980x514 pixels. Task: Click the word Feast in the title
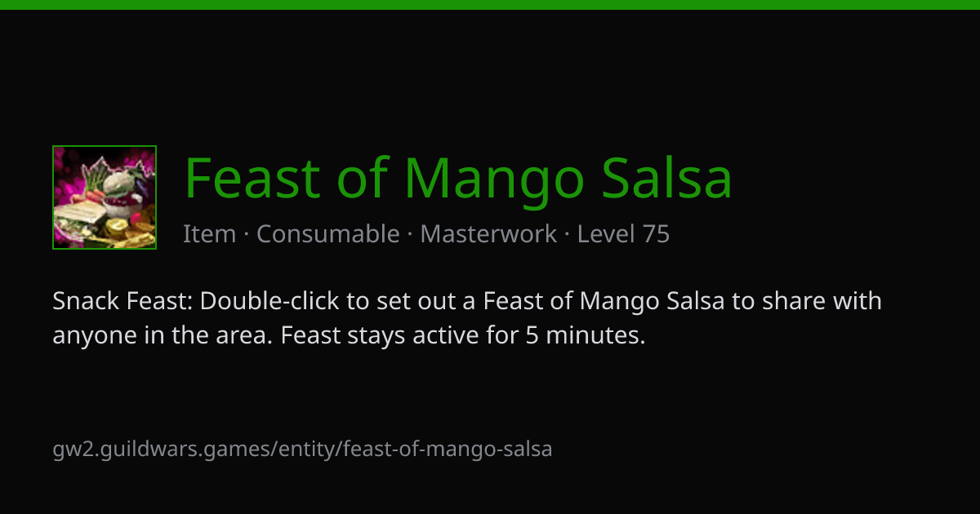coord(252,179)
